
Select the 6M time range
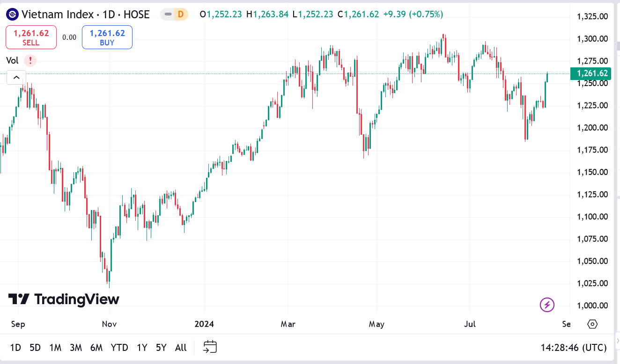click(96, 348)
